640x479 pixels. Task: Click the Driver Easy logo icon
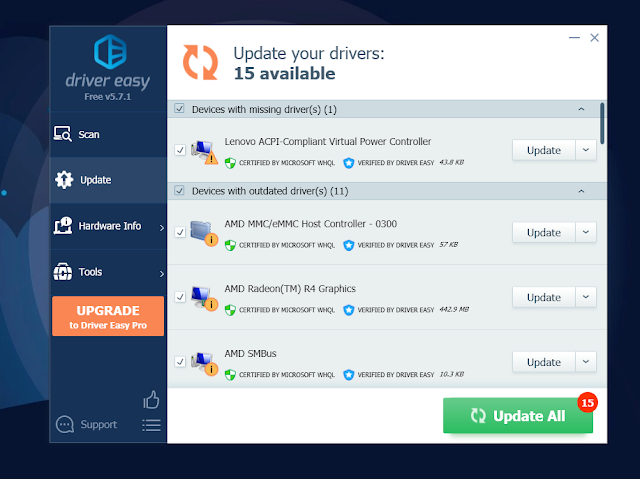(x=110, y=52)
